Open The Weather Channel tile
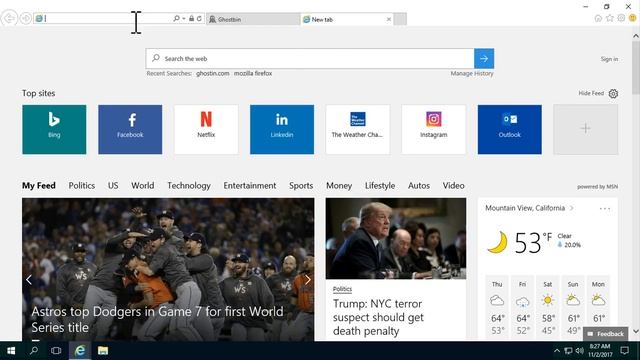This screenshot has height=360, width=640. 358,129
